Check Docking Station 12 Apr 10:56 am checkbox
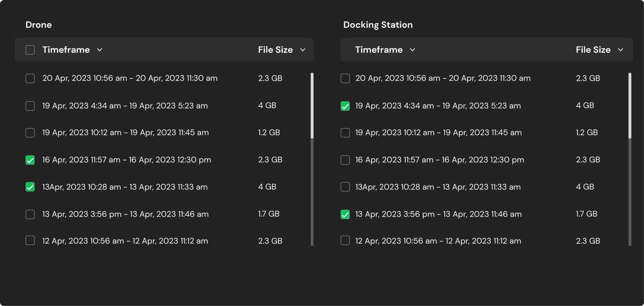This screenshot has width=644, height=306. pos(345,241)
